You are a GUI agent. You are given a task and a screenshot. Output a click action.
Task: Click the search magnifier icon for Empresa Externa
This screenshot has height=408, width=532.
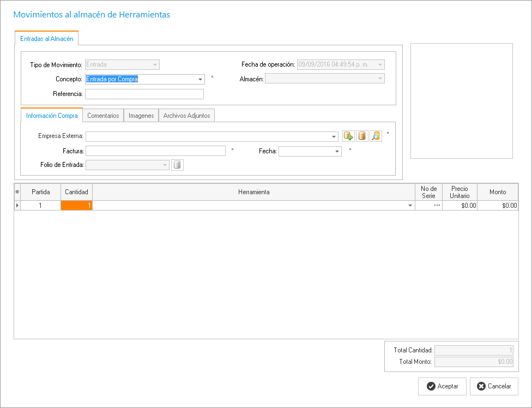pyautogui.click(x=376, y=136)
